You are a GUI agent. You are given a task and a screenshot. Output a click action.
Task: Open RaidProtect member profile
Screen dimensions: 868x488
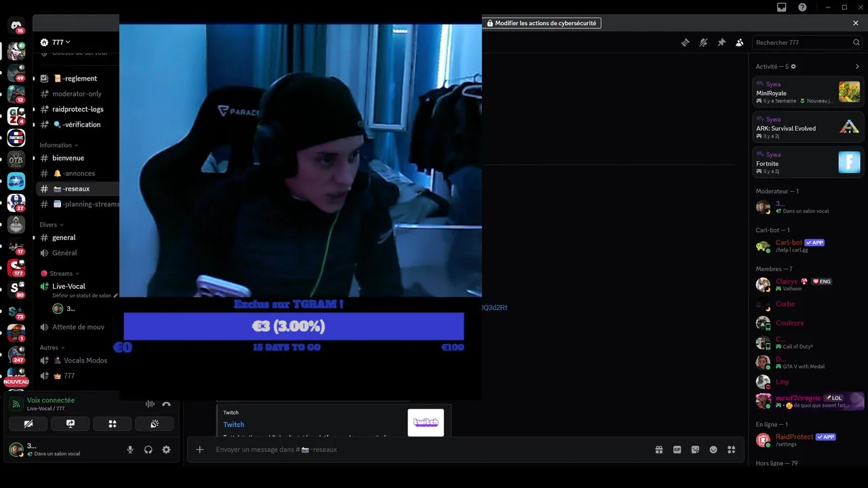pyautogui.click(x=808, y=440)
